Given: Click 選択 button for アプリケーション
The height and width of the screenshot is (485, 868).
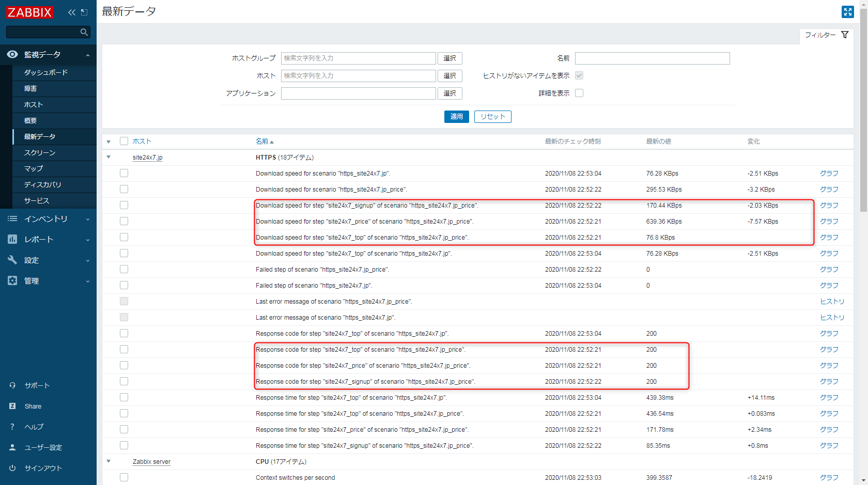Looking at the screenshot, I should [450, 93].
